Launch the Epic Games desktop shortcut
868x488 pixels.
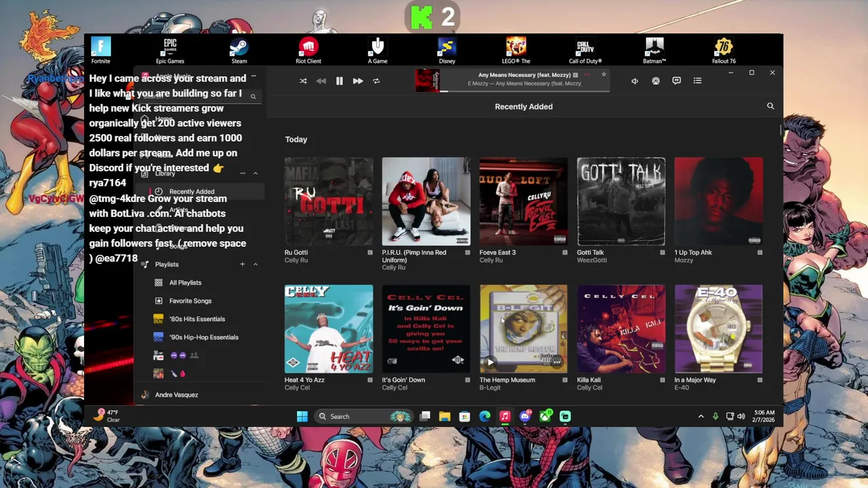click(x=170, y=50)
